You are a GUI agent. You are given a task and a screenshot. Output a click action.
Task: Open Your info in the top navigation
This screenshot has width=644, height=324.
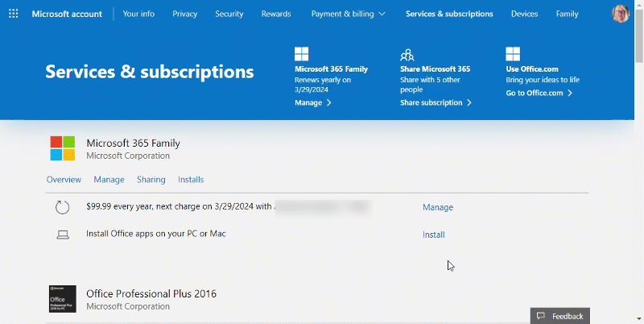pyautogui.click(x=138, y=14)
